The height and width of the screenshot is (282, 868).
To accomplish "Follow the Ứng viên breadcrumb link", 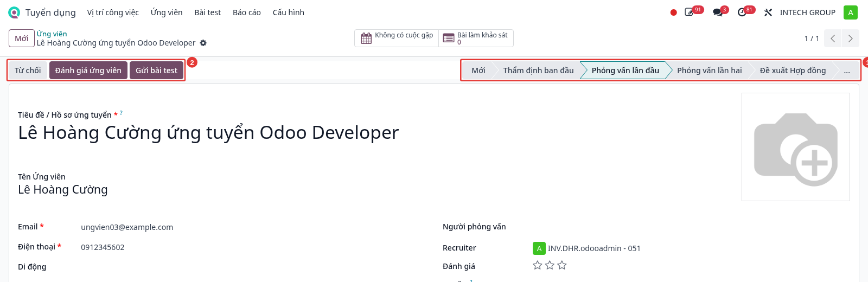I will pyautogui.click(x=52, y=34).
